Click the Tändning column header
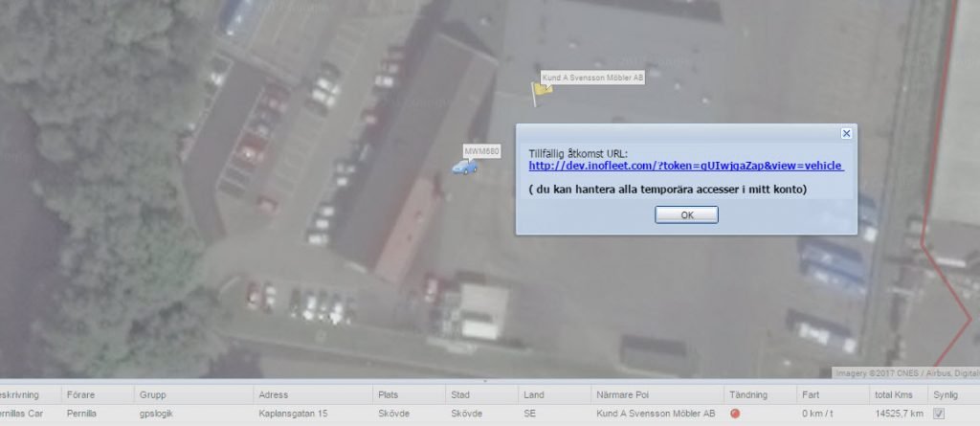Image resolution: width=980 pixels, height=426 pixels. click(x=749, y=394)
